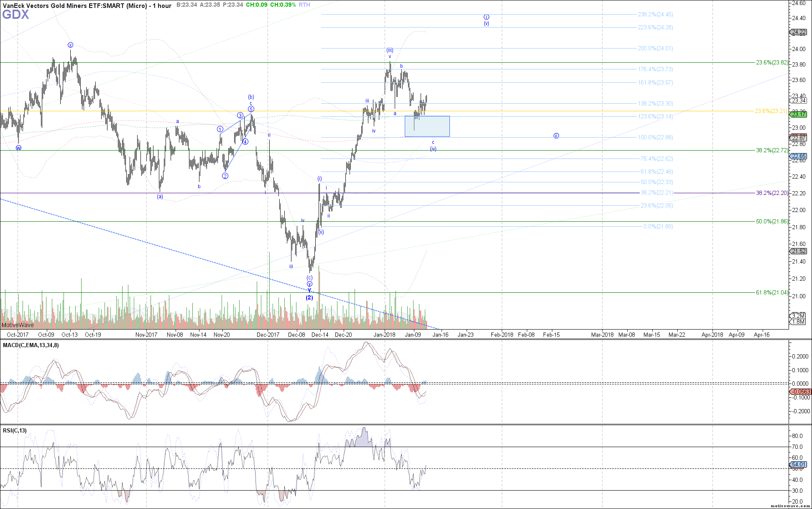Click the (a) wave label at November low
812x509 pixels.
click(x=160, y=197)
